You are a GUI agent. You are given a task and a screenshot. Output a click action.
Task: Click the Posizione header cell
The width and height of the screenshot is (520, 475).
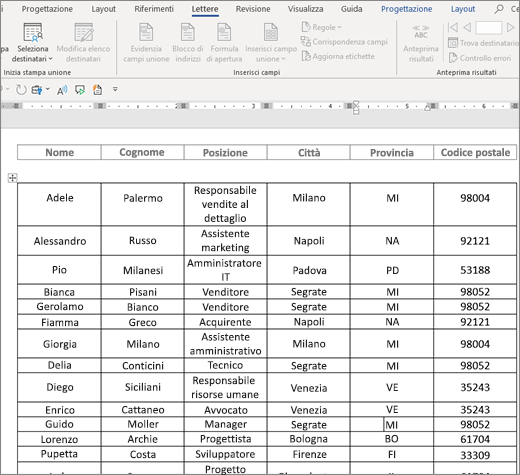pos(225,152)
